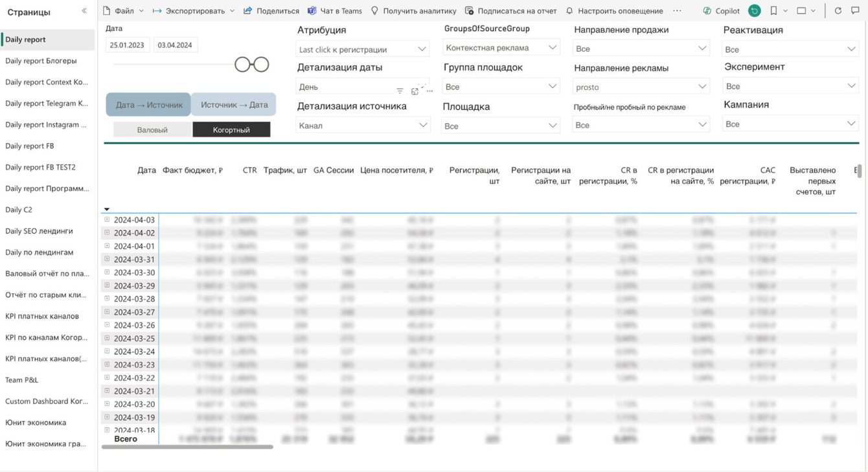Click the start date field 25.01.2023

coord(128,45)
